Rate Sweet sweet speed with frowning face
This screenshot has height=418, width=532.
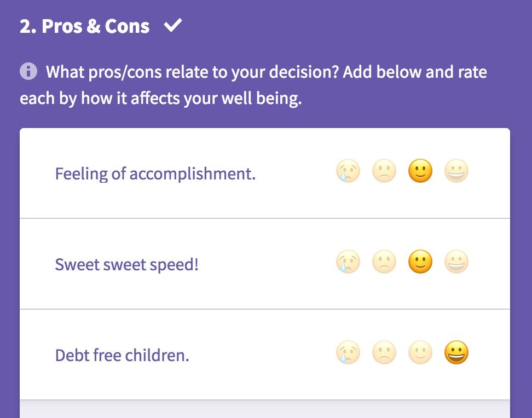[x=384, y=263]
